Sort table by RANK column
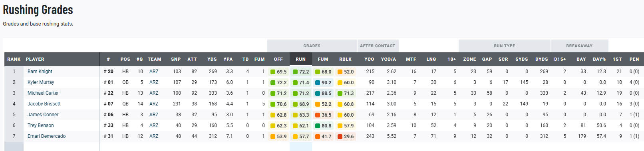Screen dimensions: 644x151 point(14,59)
